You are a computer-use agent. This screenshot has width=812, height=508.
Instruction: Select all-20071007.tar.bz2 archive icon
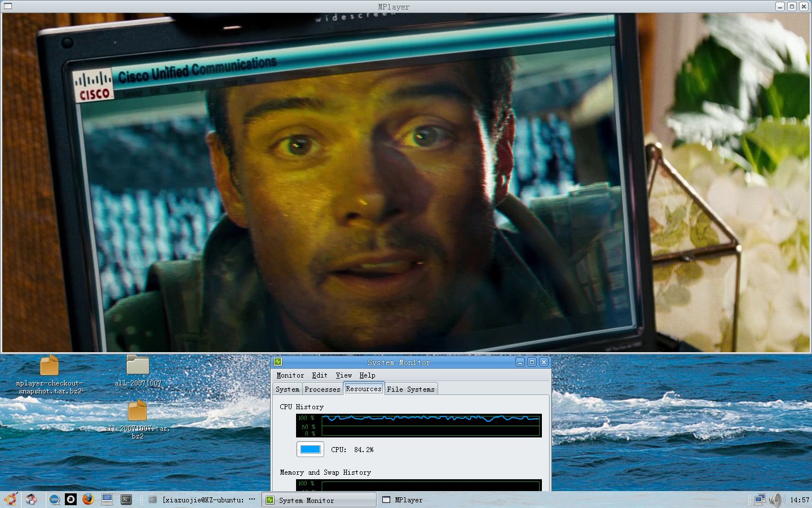138,419
